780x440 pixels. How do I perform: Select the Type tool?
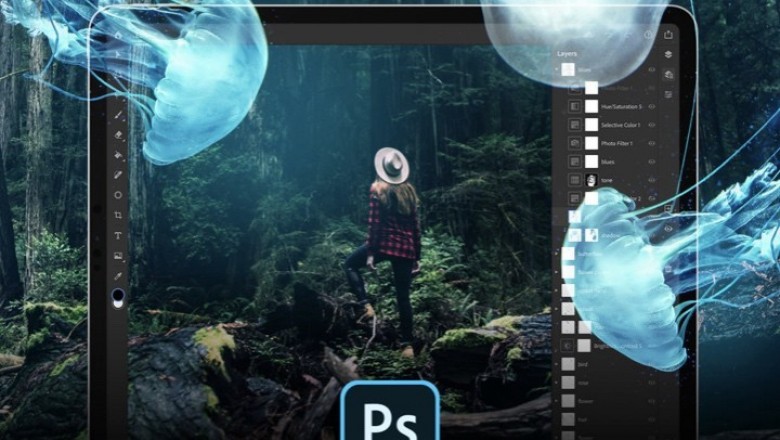[x=118, y=236]
